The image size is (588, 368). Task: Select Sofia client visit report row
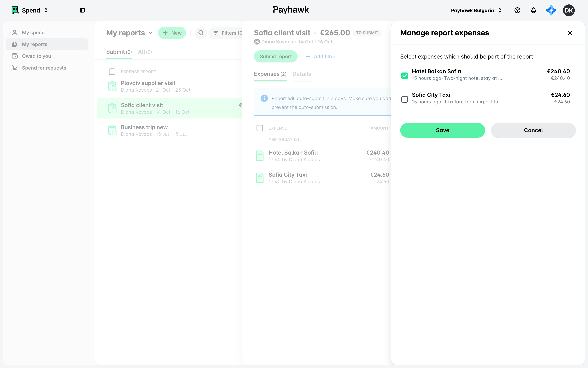click(x=170, y=108)
